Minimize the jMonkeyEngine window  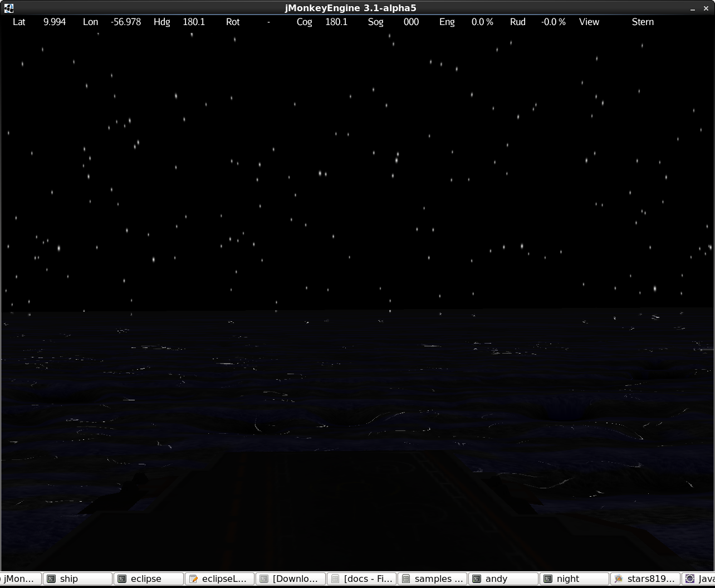[693, 8]
